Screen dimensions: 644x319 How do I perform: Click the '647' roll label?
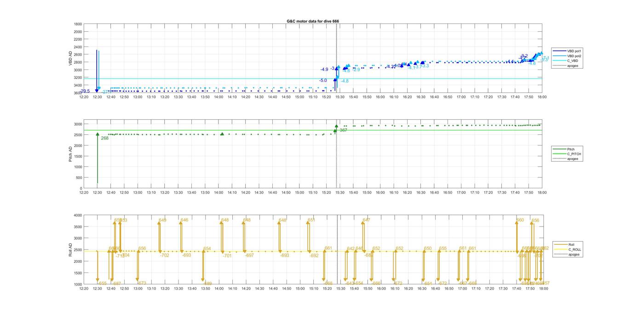click(x=366, y=220)
